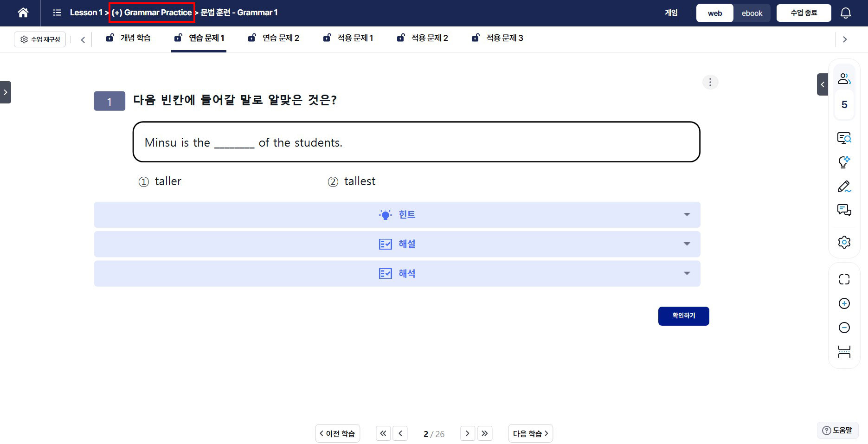Open the 적용 문제 1 tab
The image size is (868, 444).
point(348,38)
